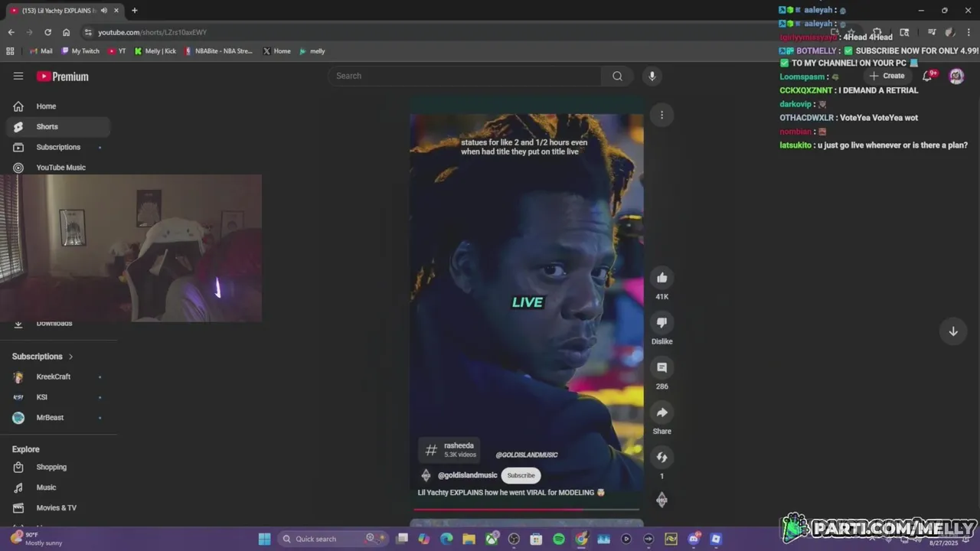
Task: Dislike the Short with thumbs down
Action: tap(661, 322)
